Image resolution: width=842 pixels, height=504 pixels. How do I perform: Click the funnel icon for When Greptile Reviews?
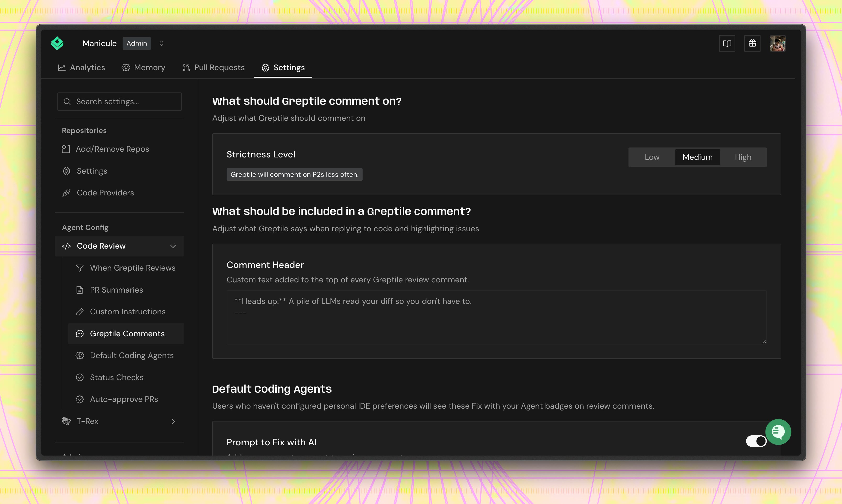click(x=80, y=268)
